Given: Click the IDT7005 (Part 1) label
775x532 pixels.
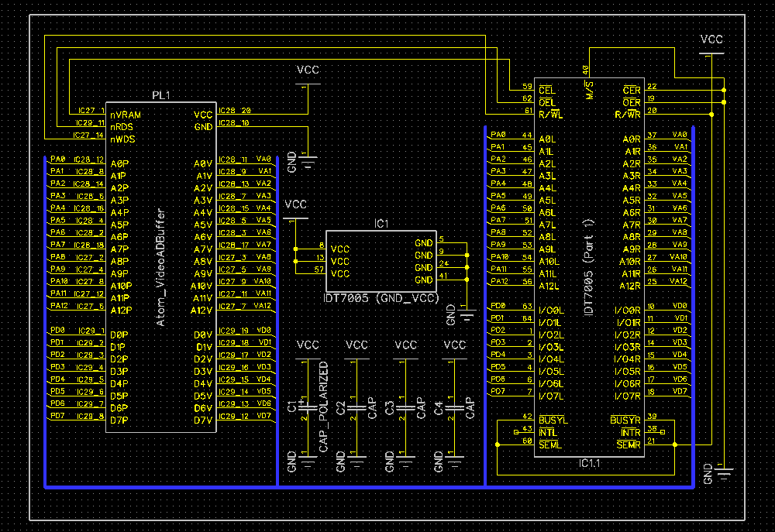Looking at the screenshot, I should click(588, 267).
